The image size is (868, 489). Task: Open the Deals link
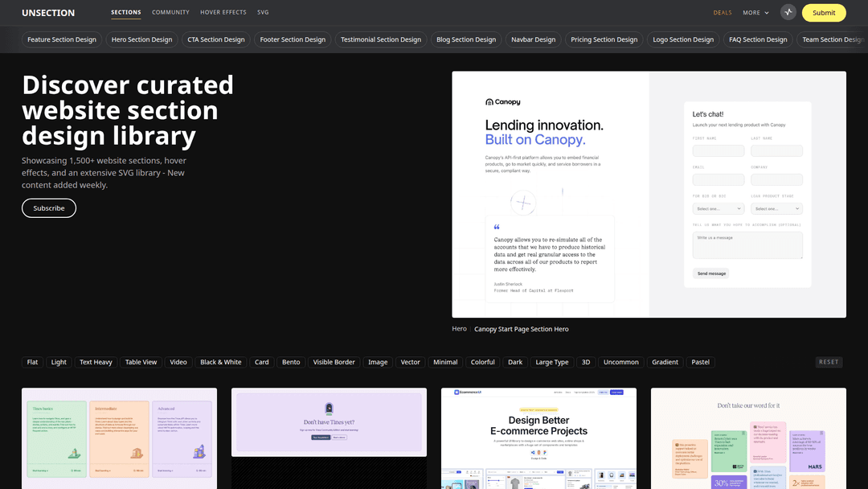pos(723,13)
